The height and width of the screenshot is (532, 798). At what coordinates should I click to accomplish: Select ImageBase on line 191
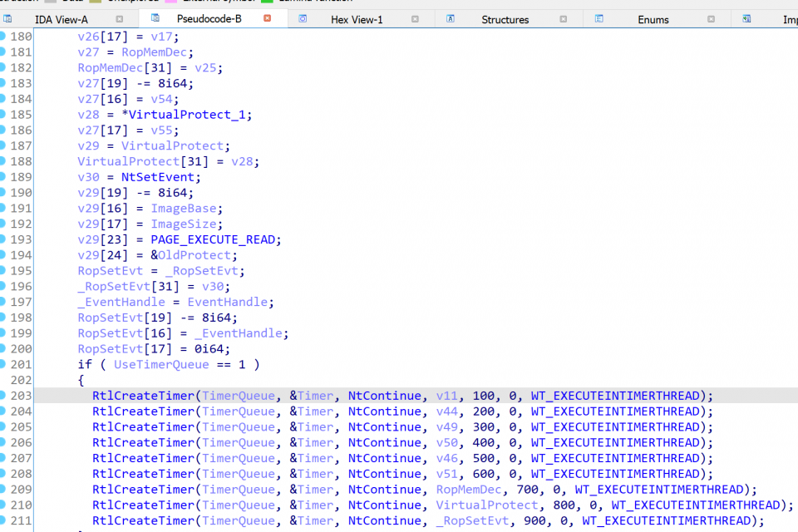[183, 209]
